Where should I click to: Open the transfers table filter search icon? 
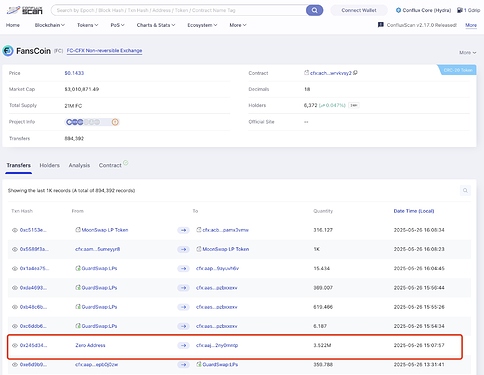465,190
